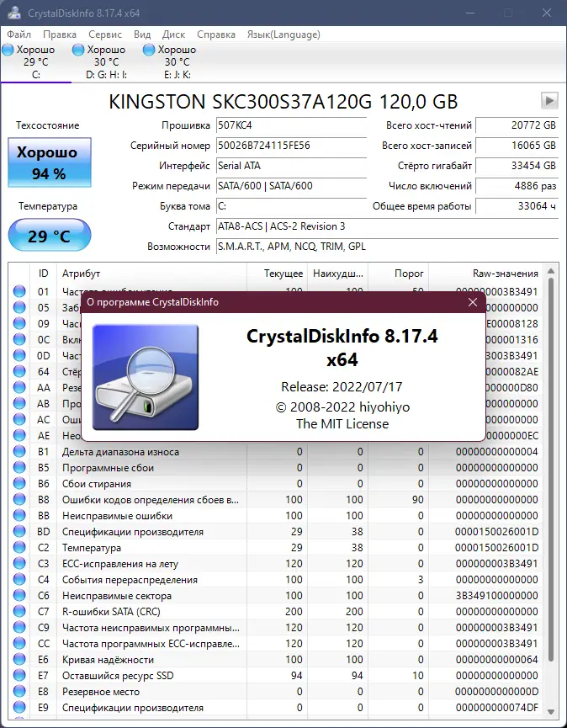This screenshot has width=567, height=728.
Task: Click the transfer mode field SATA/600
Action: point(291,186)
